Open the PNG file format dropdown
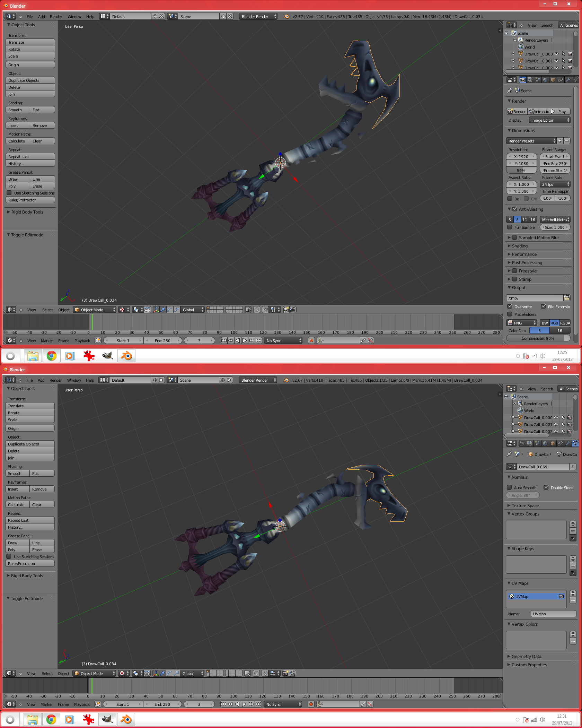Image resolution: width=582 pixels, height=728 pixels. pos(521,323)
